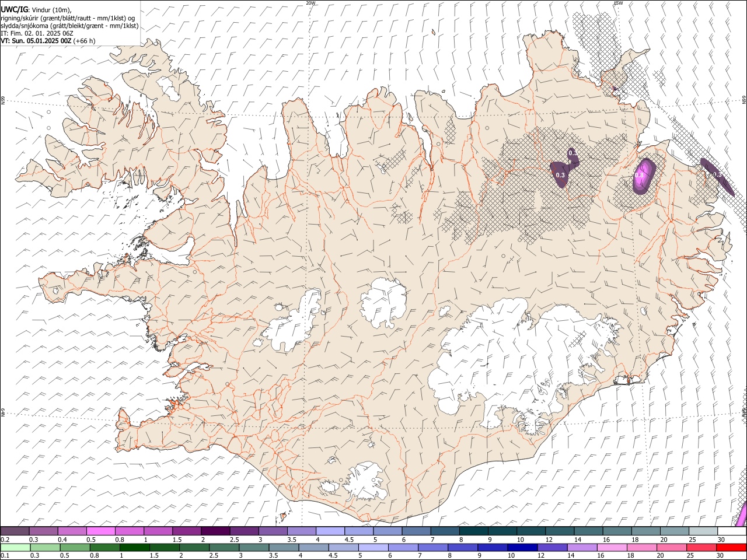Screen dimensions: 747x560
Task: Click the 20W longitude label
Action: (311, 3)
